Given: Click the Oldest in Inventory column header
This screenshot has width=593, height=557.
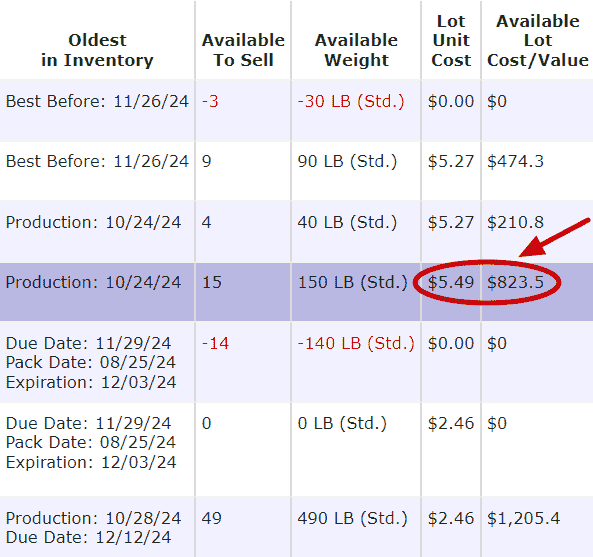Looking at the screenshot, I should point(97,50).
